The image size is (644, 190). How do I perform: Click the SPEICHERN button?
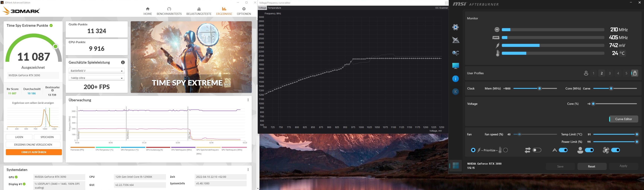47,137
